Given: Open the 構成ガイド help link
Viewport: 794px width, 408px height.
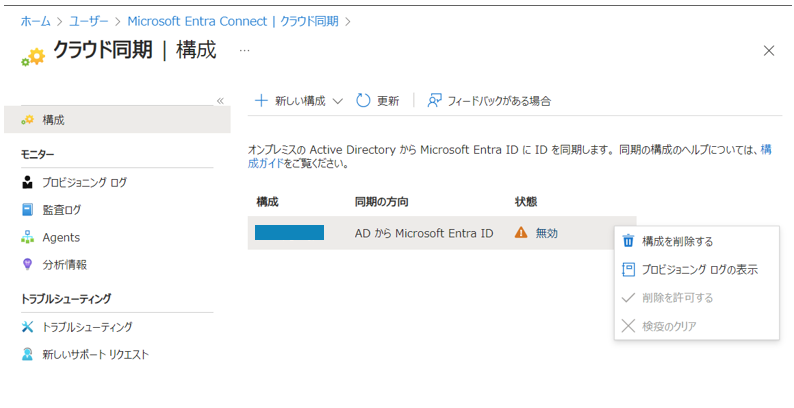Looking at the screenshot, I should click(x=265, y=164).
